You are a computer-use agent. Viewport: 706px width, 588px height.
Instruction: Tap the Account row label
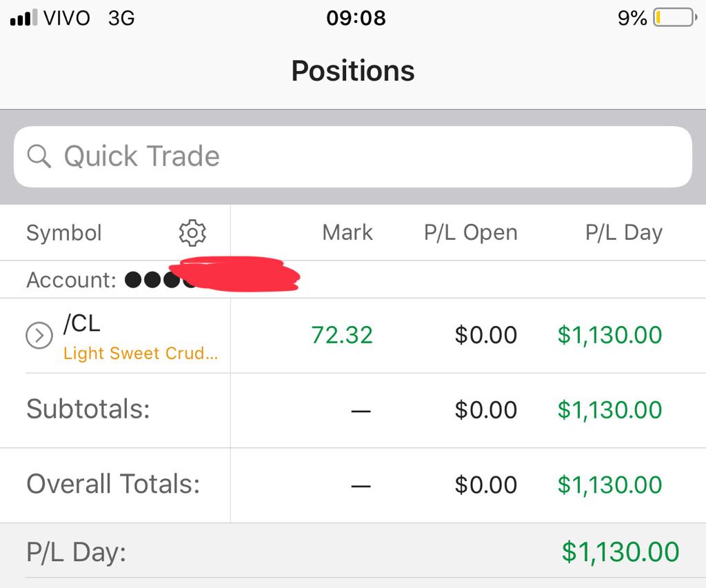(72, 280)
